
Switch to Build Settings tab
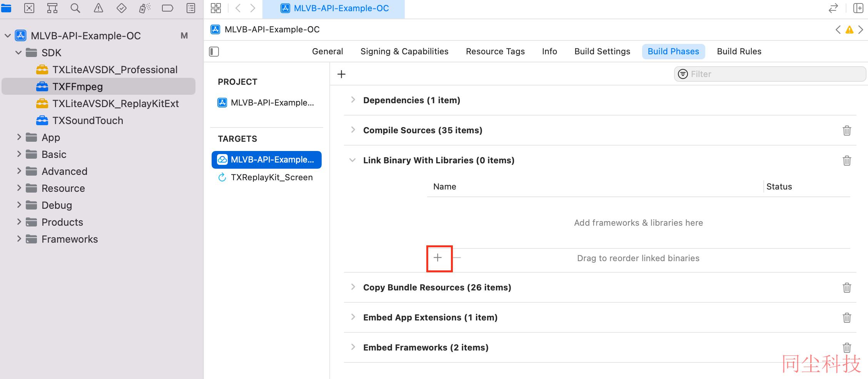pyautogui.click(x=602, y=52)
